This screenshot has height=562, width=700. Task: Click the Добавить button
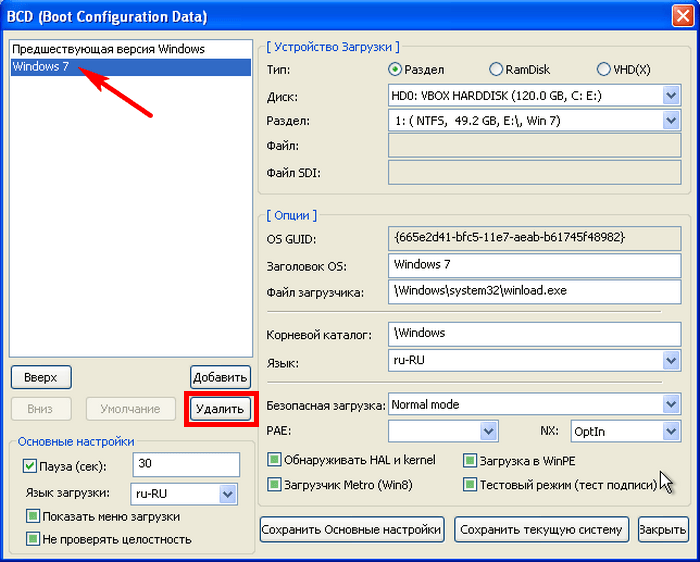[220, 378]
